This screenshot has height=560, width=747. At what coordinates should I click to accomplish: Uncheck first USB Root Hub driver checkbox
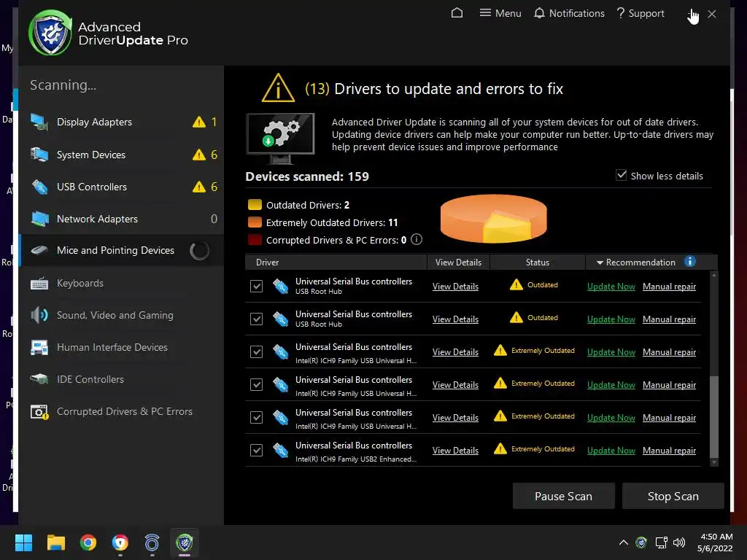(x=256, y=286)
